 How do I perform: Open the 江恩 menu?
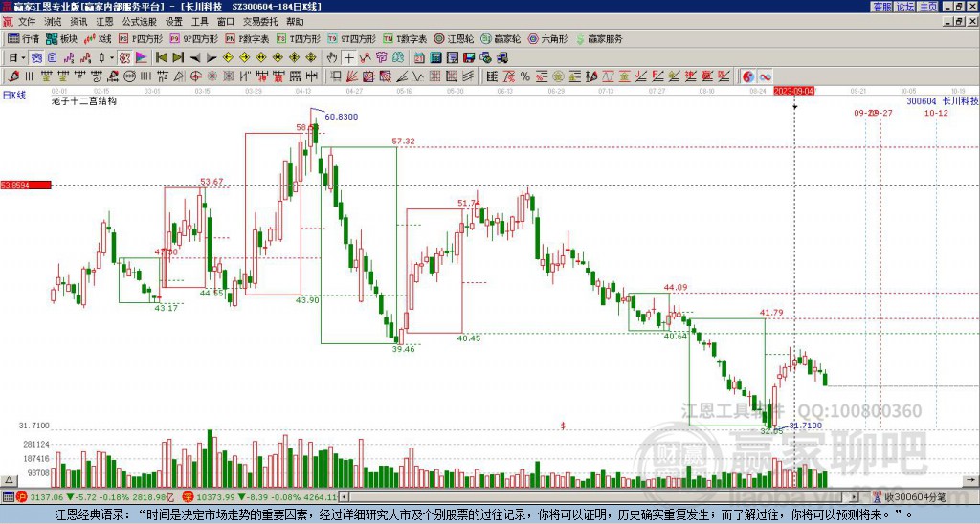[104, 22]
